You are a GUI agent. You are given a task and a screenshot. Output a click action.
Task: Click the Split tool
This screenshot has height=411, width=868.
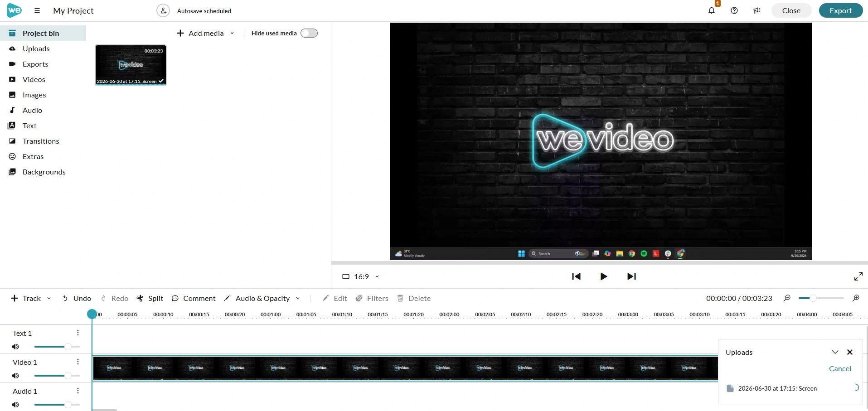[150, 298]
